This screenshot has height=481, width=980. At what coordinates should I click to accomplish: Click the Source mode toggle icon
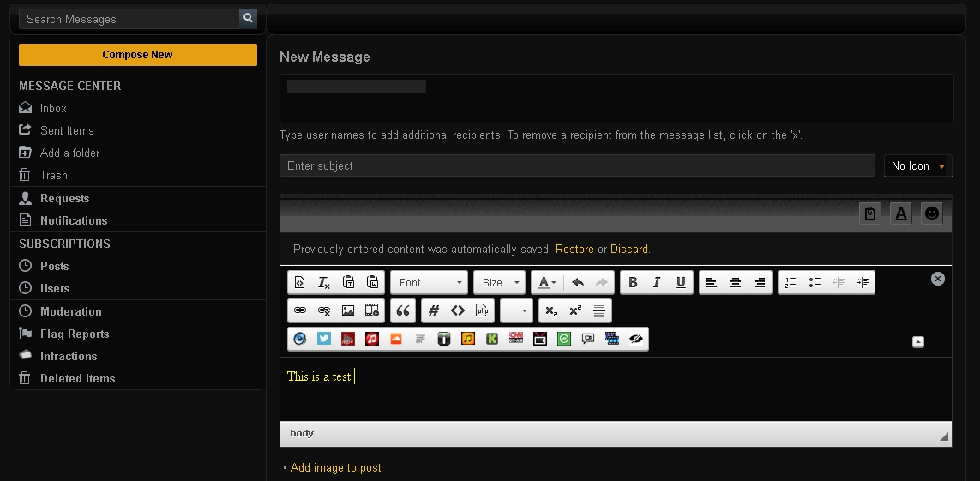[299, 282]
